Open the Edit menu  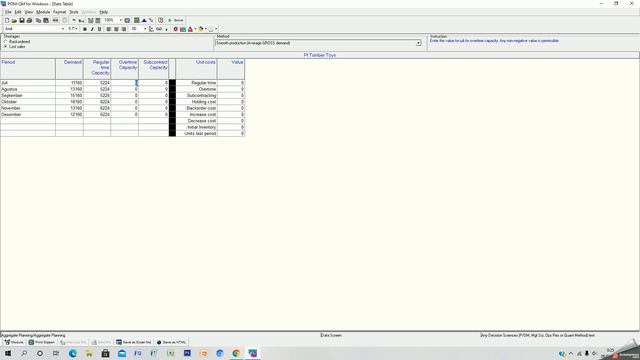(18, 12)
